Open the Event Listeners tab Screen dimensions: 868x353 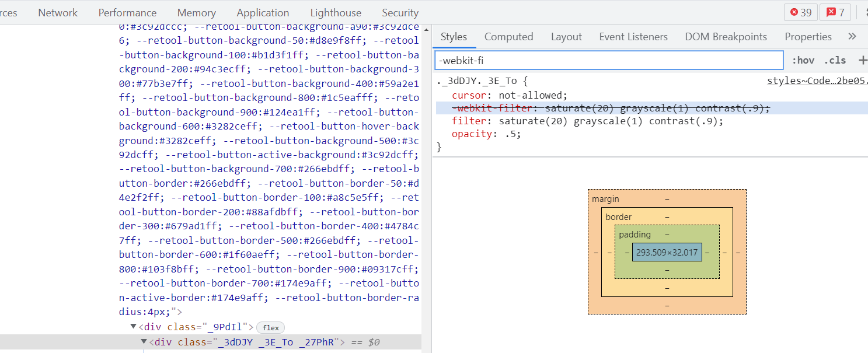633,37
